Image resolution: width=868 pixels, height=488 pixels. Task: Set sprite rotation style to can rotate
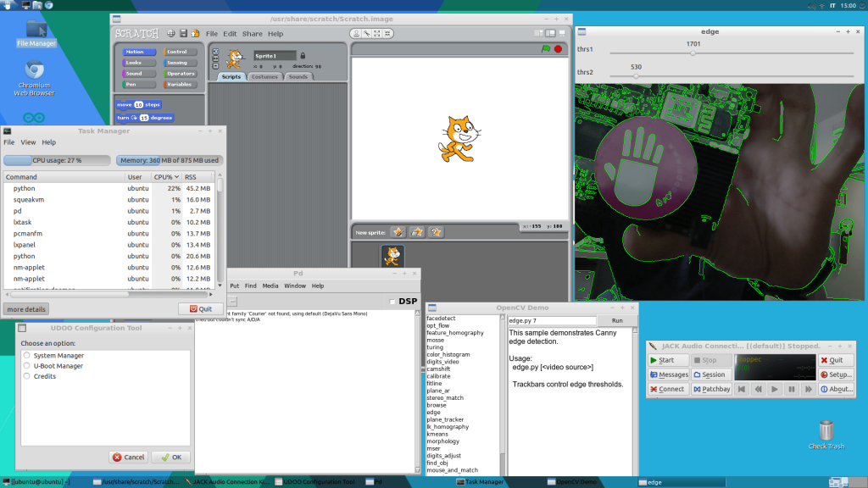click(215, 52)
